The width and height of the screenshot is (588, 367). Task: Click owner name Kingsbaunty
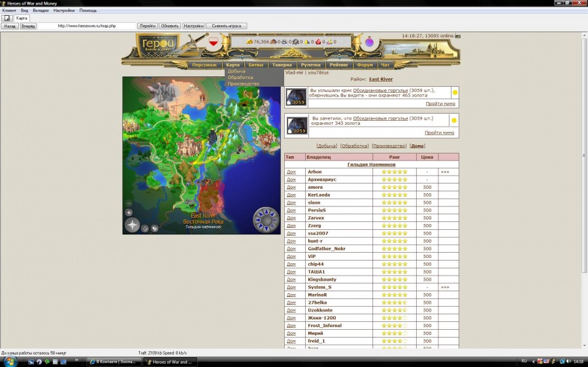321,279
